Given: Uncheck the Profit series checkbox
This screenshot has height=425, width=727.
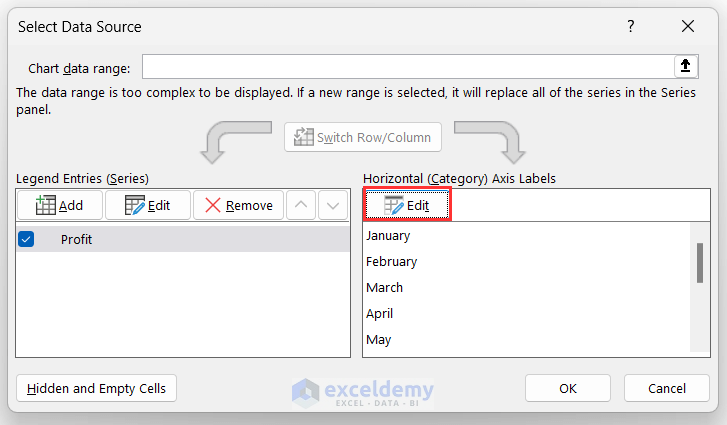Looking at the screenshot, I should click(27, 239).
